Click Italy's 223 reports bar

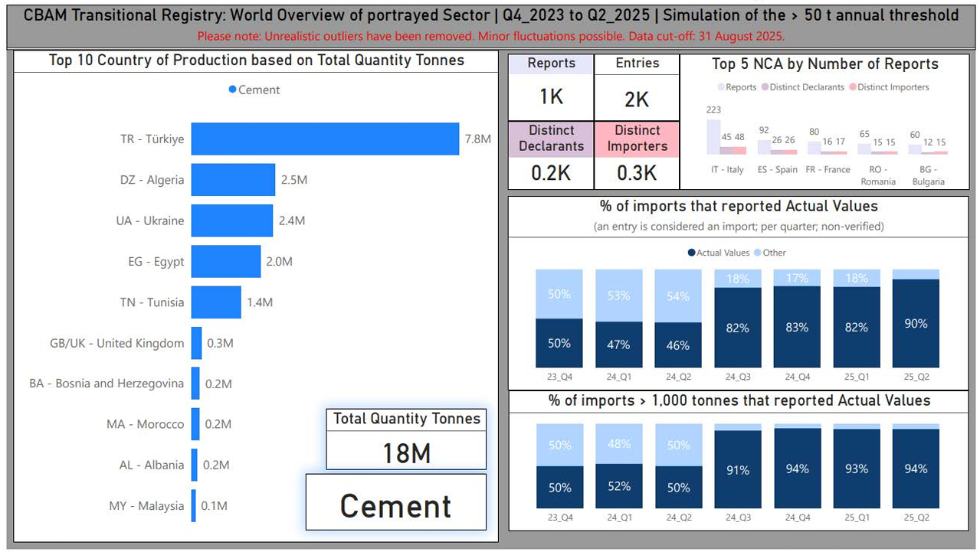point(713,137)
